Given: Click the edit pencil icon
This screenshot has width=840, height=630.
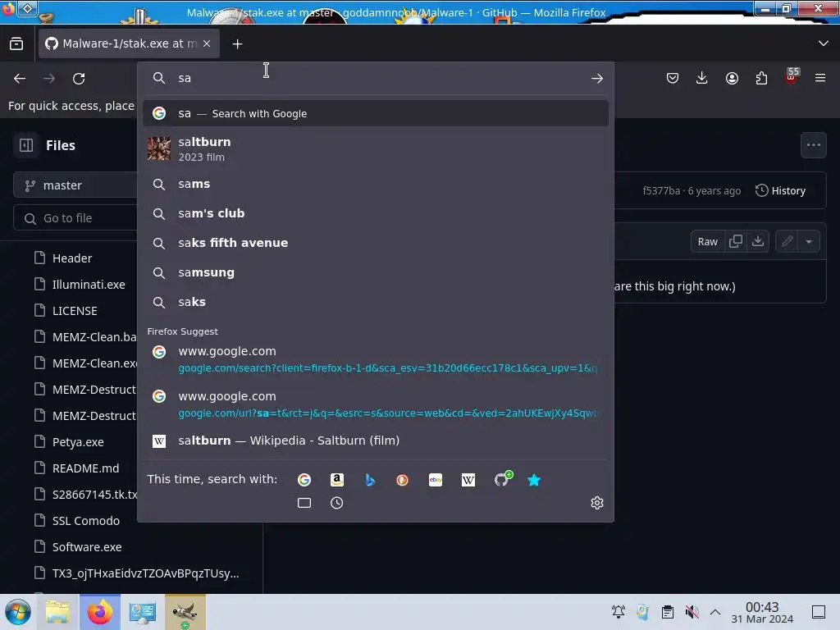Looking at the screenshot, I should [x=787, y=242].
